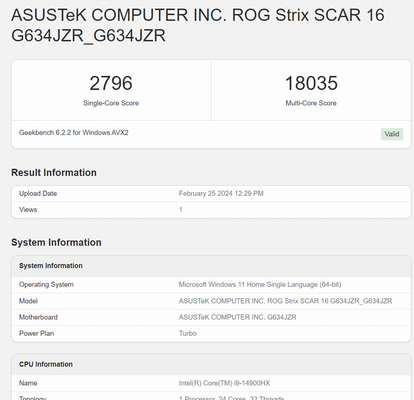Click the Result Information heading

point(54,172)
